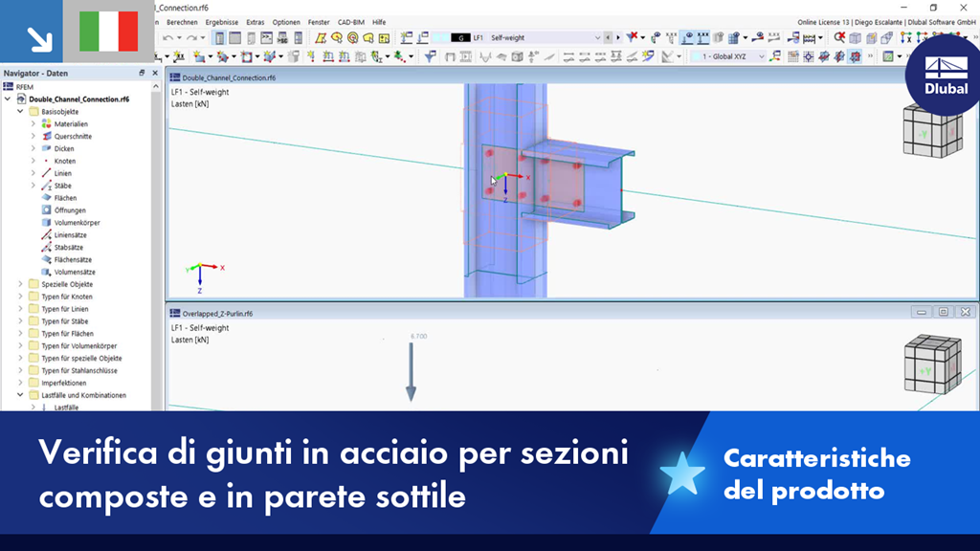Open the 1 - Global XYZ selector dropdown
This screenshot has width=980, height=551.
click(x=762, y=56)
